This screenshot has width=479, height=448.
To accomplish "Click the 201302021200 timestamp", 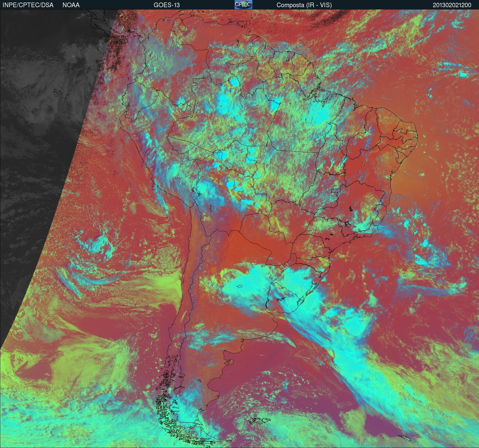I will [x=452, y=5].
